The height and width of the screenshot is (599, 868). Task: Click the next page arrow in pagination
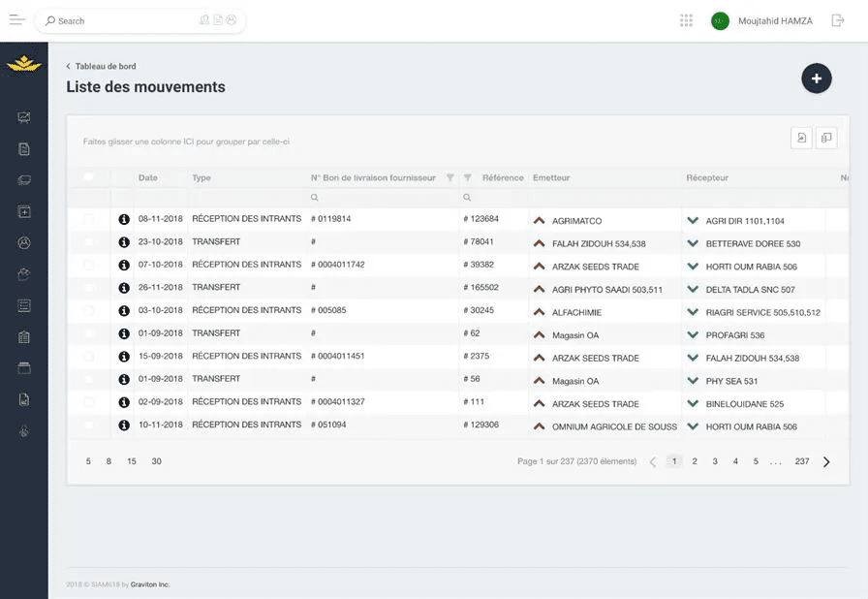826,462
